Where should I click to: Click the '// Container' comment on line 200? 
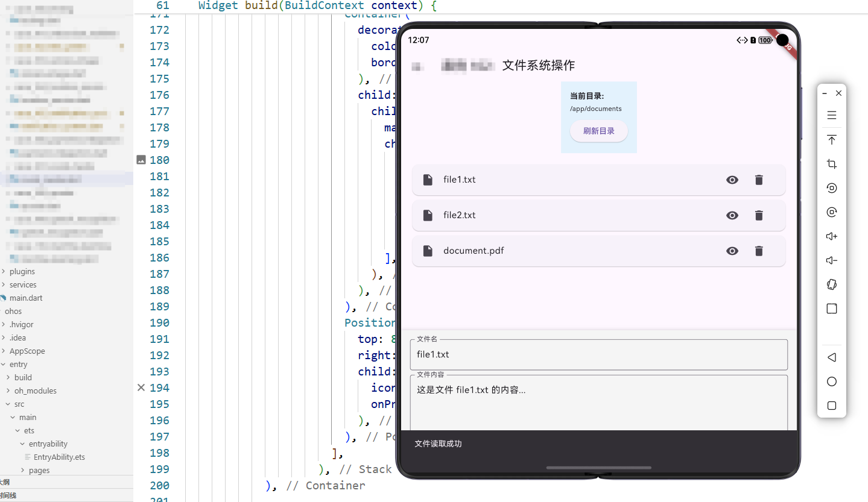(x=326, y=485)
